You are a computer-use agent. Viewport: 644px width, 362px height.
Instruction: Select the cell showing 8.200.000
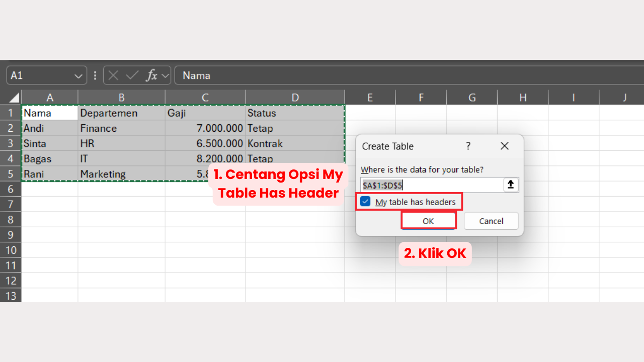[221, 158]
